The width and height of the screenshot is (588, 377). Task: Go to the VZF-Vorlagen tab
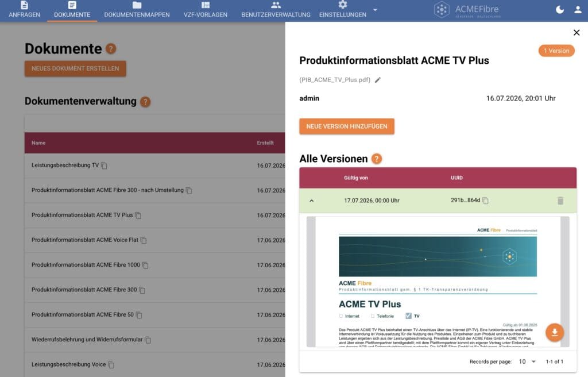pos(205,10)
